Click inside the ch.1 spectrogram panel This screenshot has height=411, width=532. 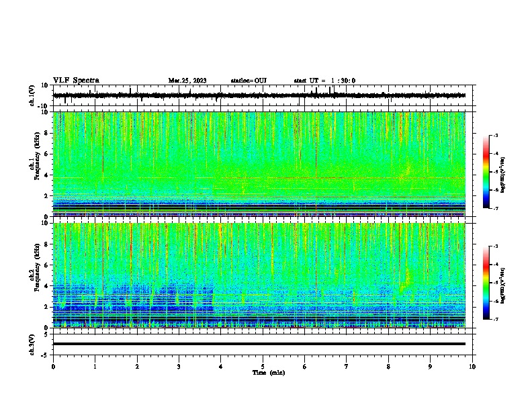[259, 164]
